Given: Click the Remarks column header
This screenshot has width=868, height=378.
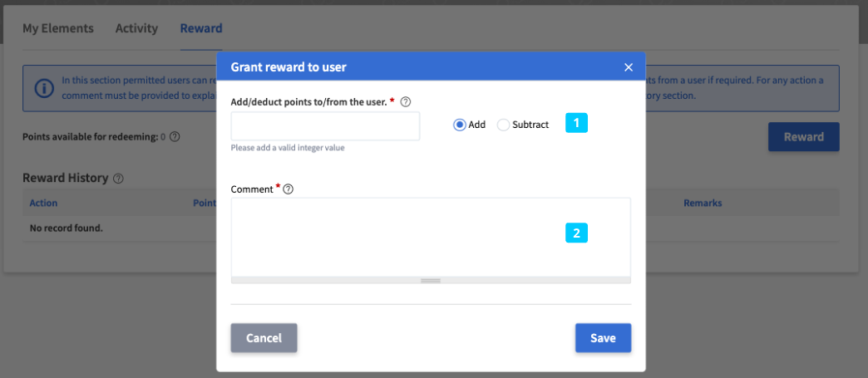Looking at the screenshot, I should (703, 203).
